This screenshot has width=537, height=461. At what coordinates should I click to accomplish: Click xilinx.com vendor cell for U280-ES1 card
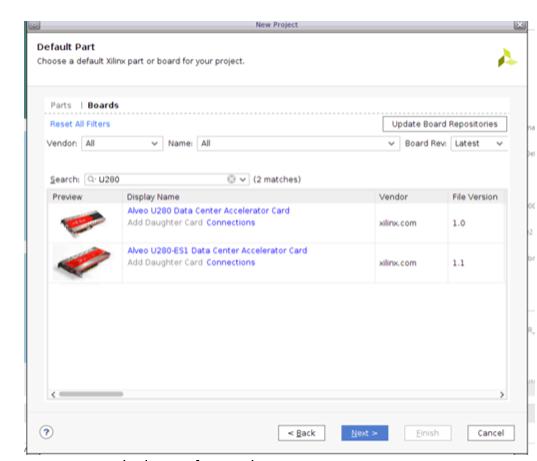coord(398,263)
